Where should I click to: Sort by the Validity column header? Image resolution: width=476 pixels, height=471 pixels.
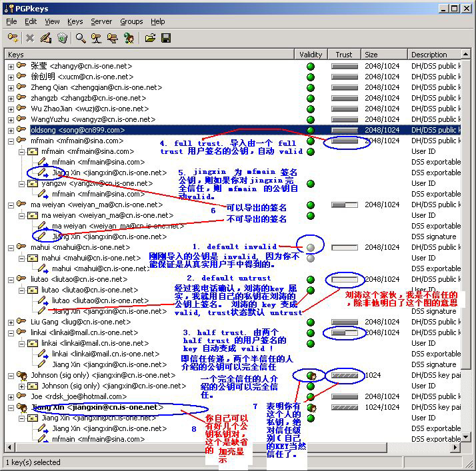click(x=311, y=55)
